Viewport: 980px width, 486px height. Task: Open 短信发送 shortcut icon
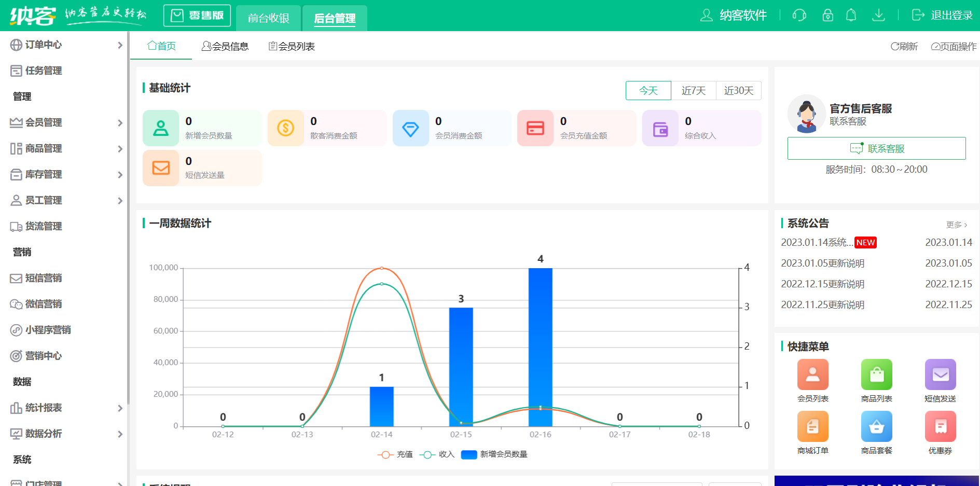click(x=940, y=374)
